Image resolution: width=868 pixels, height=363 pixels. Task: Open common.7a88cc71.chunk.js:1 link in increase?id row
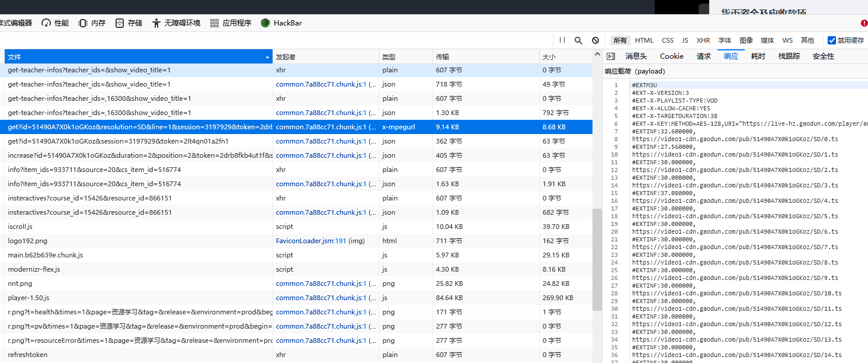321,155
